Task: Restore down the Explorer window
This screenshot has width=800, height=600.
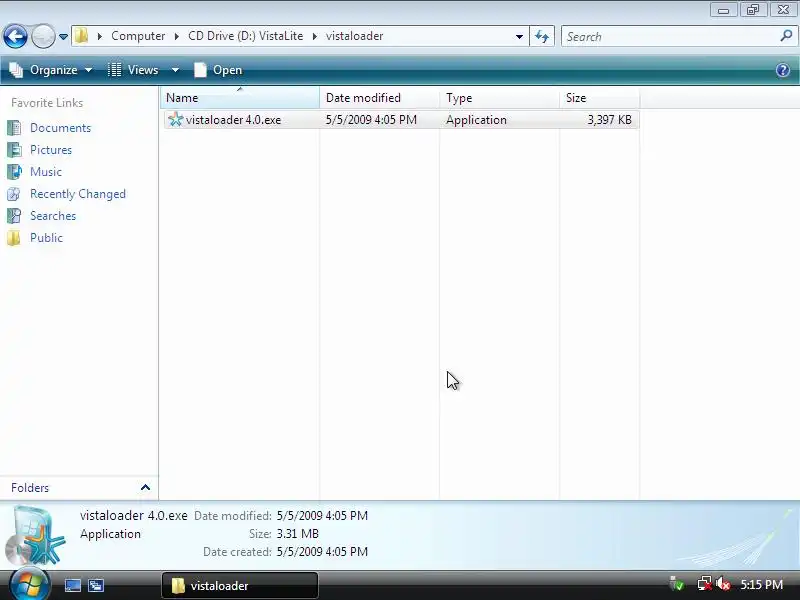Action: [753, 10]
